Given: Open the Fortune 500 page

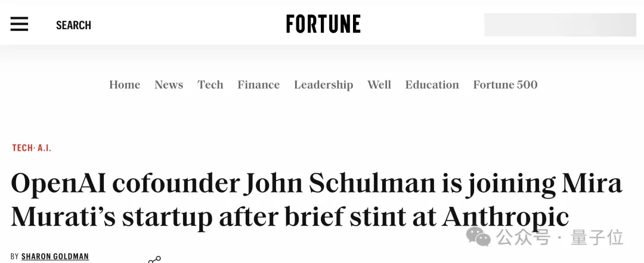Looking at the screenshot, I should click(505, 85).
